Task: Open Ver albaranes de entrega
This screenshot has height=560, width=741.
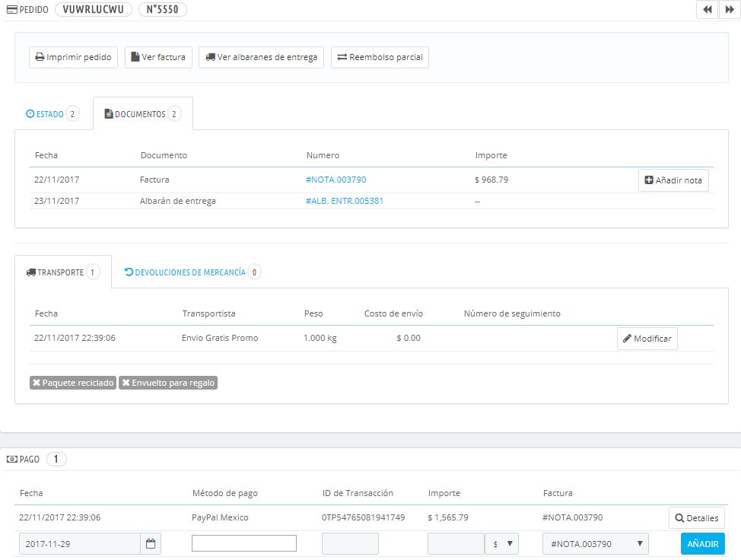Action: click(x=261, y=57)
